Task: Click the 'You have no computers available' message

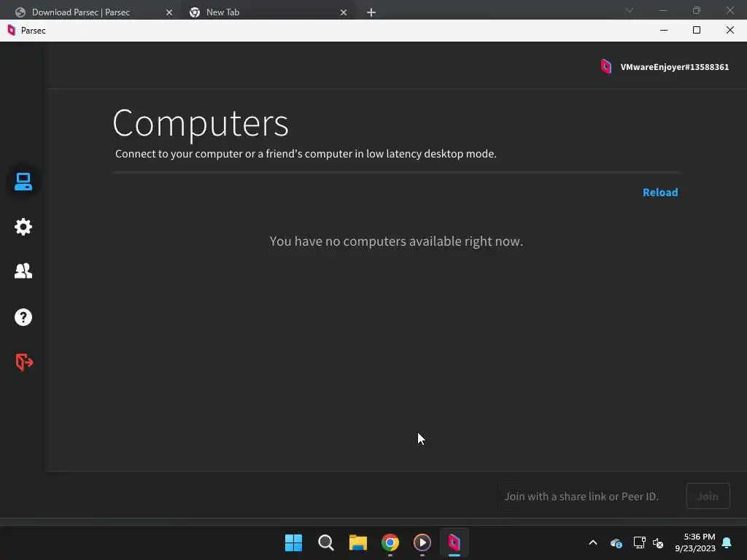Action: click(x=396, y=241)
